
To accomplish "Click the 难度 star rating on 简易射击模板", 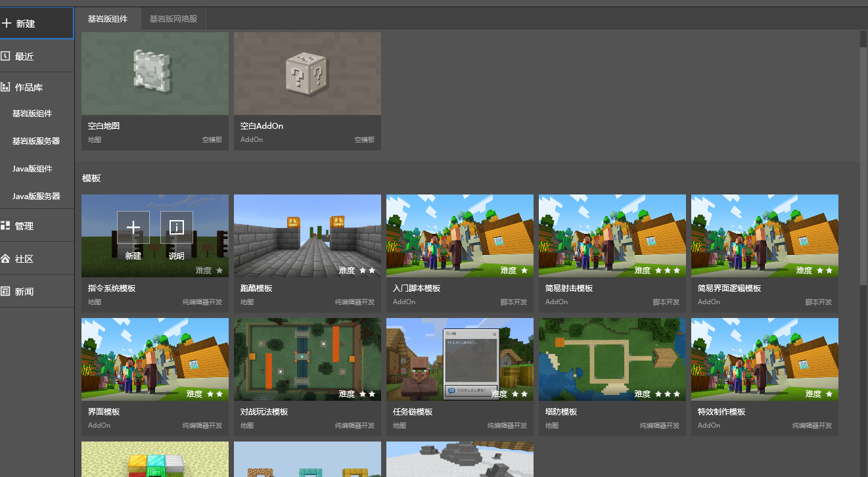I will (657, 271).
